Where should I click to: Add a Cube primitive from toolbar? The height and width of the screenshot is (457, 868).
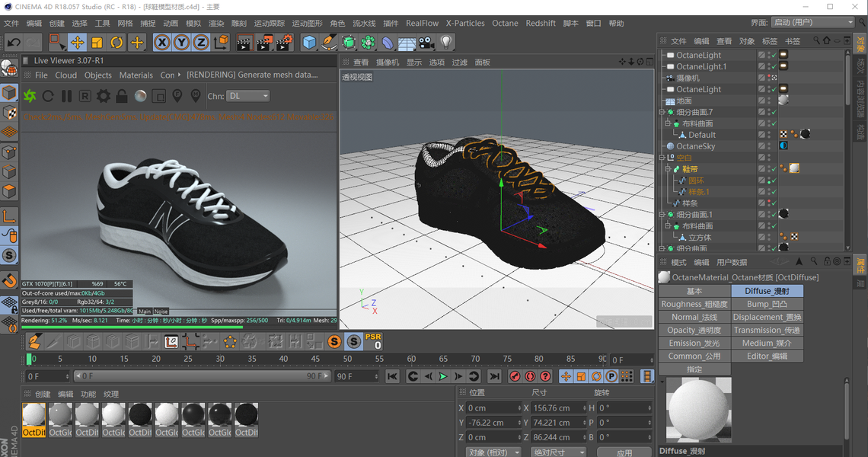pos(309,42)
